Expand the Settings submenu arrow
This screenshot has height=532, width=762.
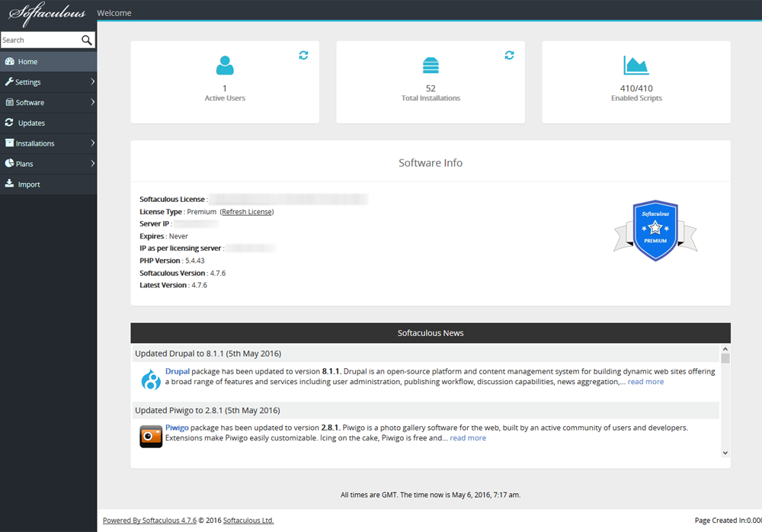(92, 82)
